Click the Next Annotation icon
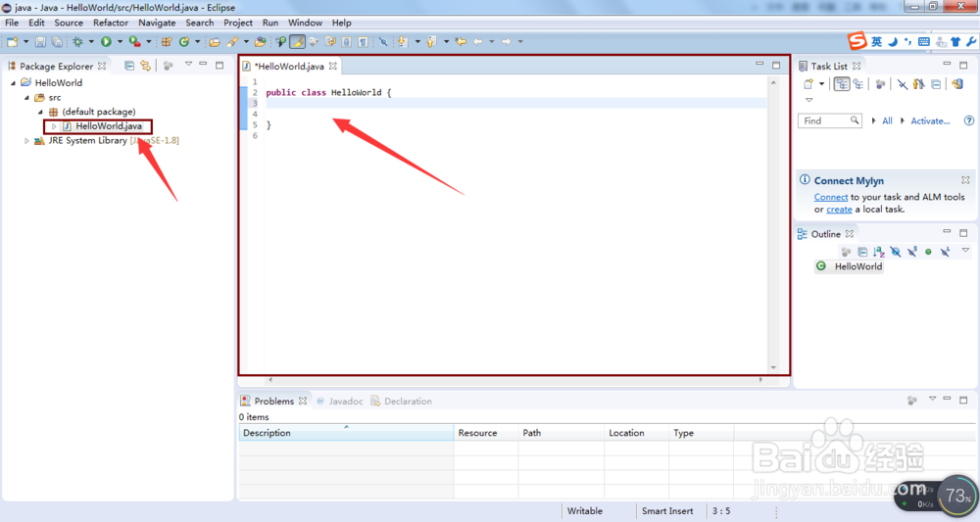The height and width of the screenshot is (522, 980). [403, 42]
